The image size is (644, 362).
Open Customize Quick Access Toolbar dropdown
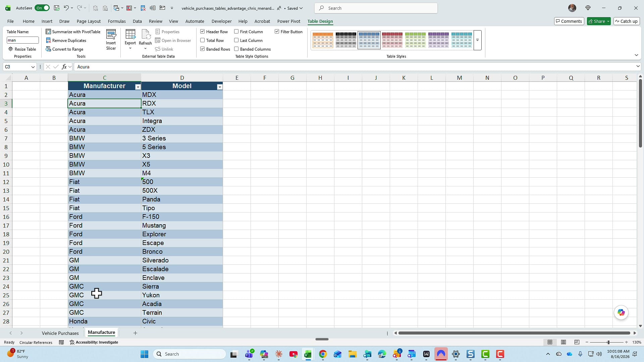tap(172, 8)
